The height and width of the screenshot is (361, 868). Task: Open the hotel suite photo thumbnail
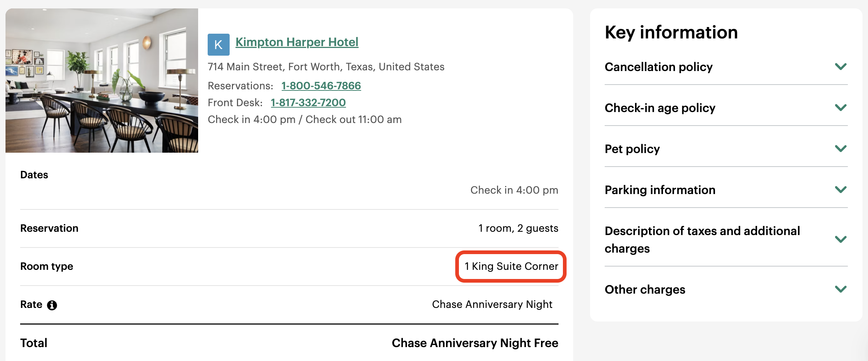pyautogui.click(x=102, y=81)
